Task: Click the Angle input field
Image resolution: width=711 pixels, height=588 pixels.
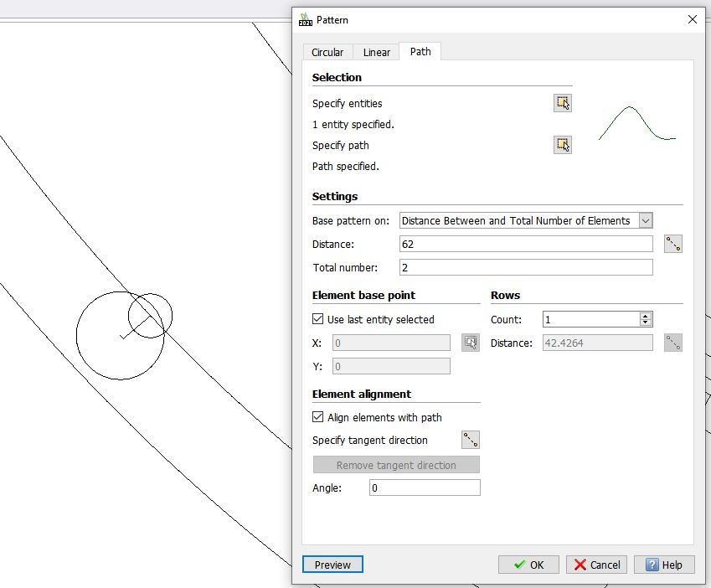Action: (425, 487)
